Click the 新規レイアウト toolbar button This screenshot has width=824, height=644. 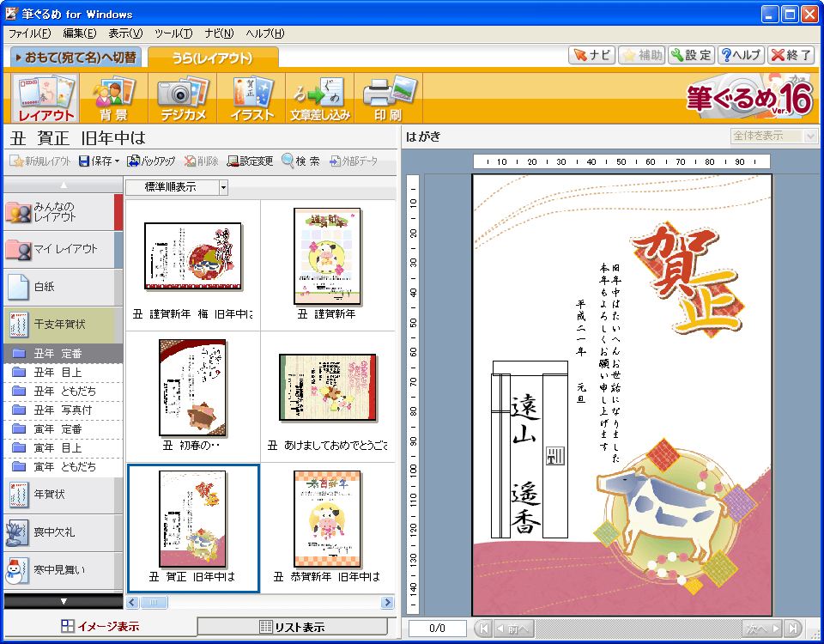pos(40,161)
